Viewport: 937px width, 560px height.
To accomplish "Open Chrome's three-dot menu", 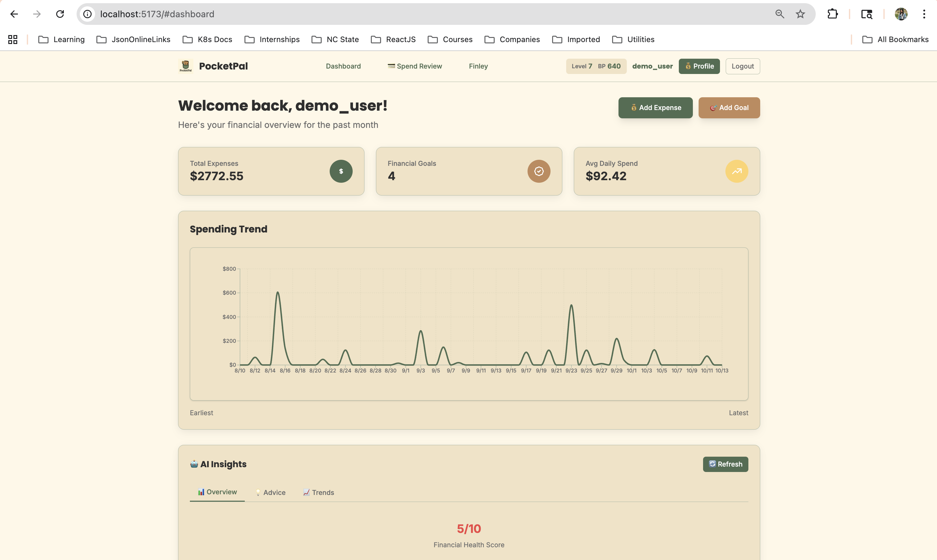I will coord(924,14).
